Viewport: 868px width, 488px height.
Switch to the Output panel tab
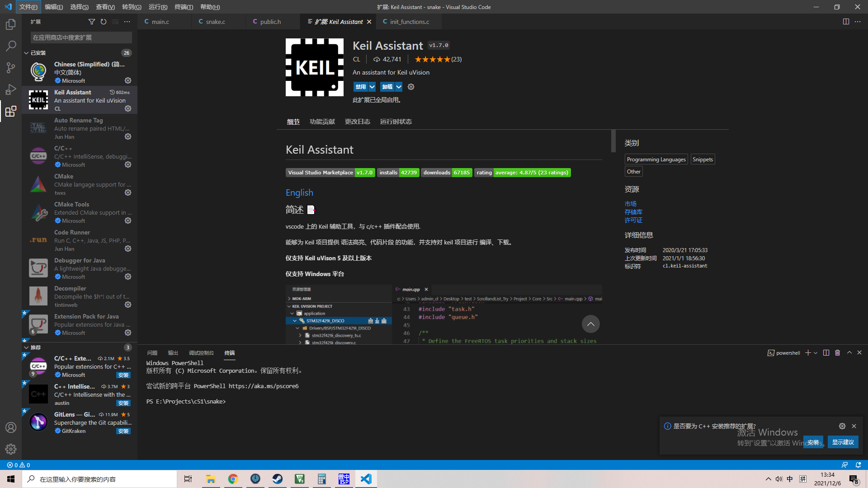tap(173, 353)
